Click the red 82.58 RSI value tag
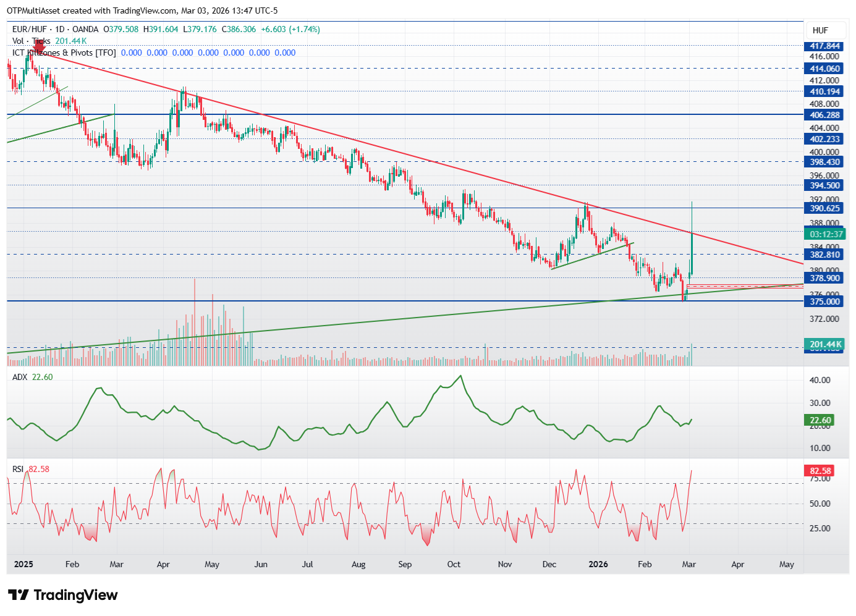 click(x=821, y=471)
